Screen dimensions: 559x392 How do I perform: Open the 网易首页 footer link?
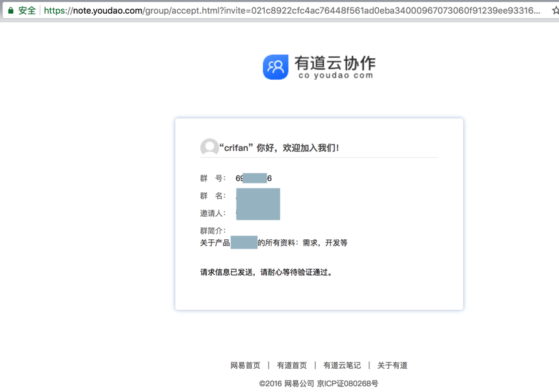coord(245,365)
